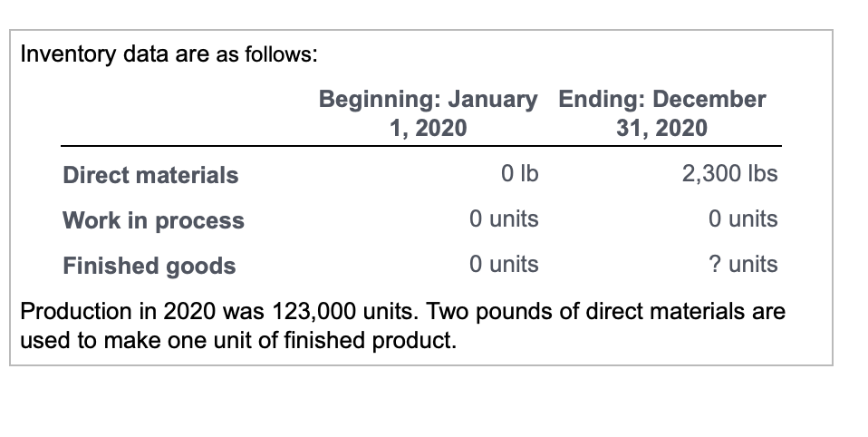Click the line 'used to make one unit of finished product'
The height and width of the screenshot is (437, 868).
pyautogui.click(x=238, y=340)
